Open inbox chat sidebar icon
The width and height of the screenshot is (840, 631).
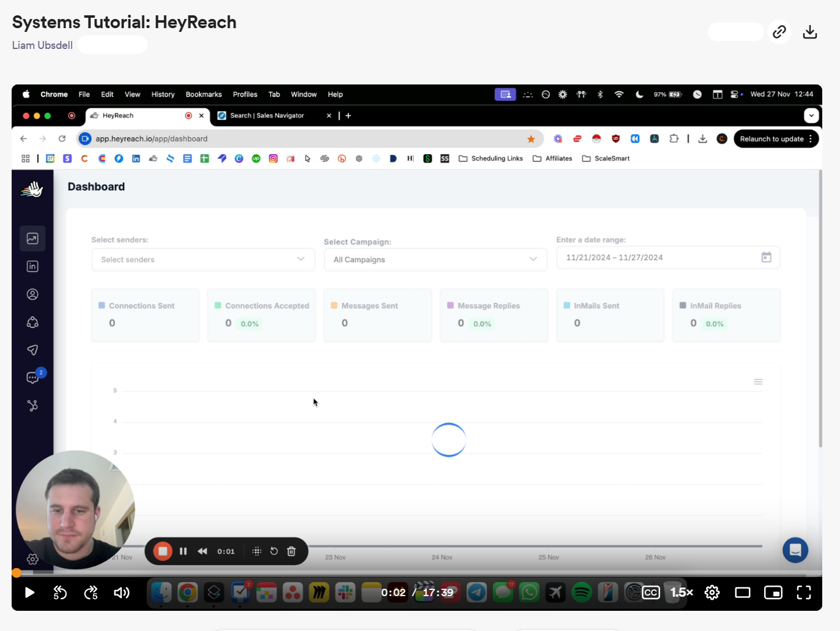point(32,378)
